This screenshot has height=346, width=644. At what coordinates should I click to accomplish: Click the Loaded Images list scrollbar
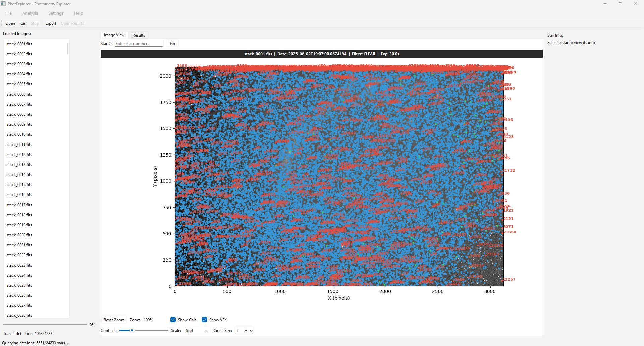[67, 49]
